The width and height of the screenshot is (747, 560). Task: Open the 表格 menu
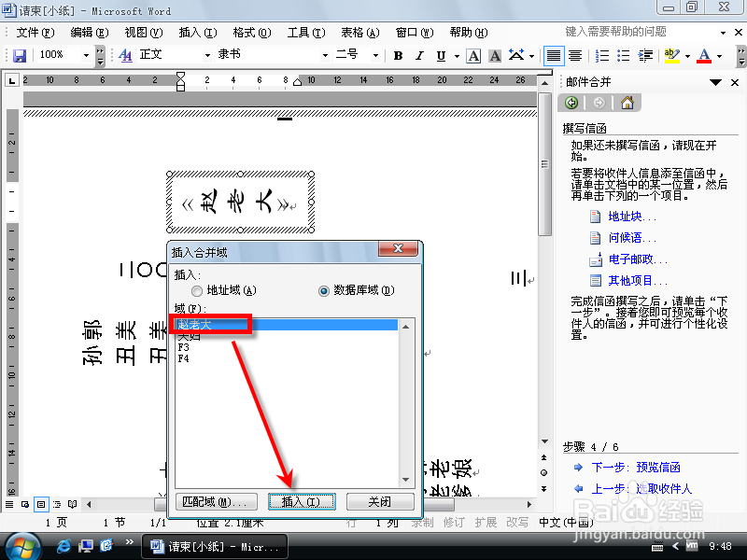point(360,33)
